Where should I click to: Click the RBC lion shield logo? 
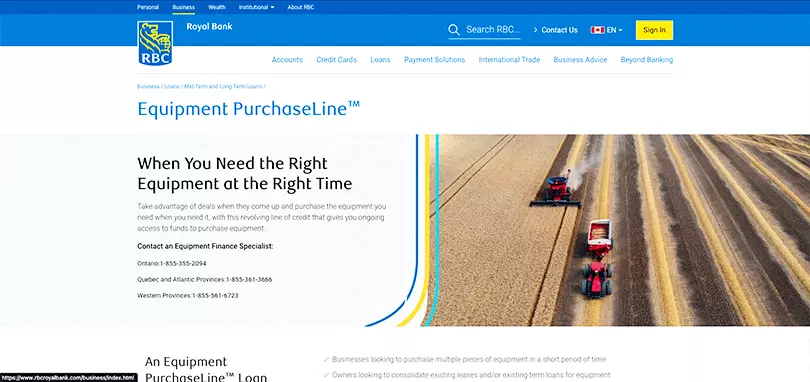click(155, 43)
